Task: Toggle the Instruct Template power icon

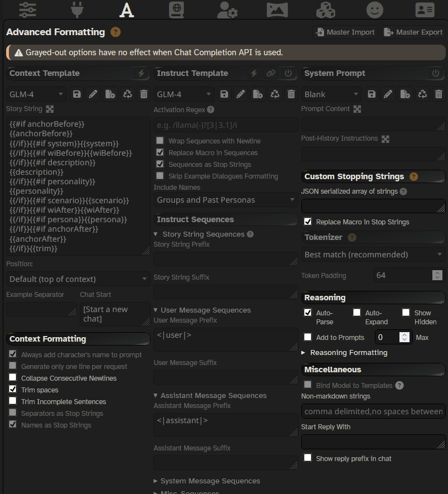Action: (288, 73)
